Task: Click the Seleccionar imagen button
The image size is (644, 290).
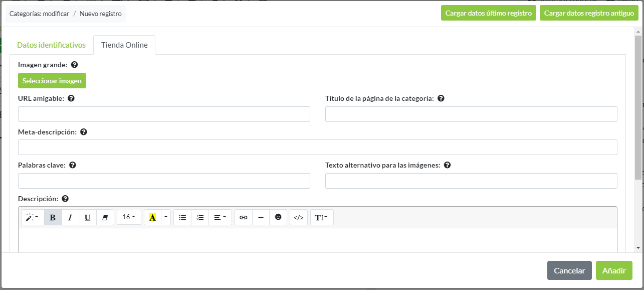Action: point(52,81)
